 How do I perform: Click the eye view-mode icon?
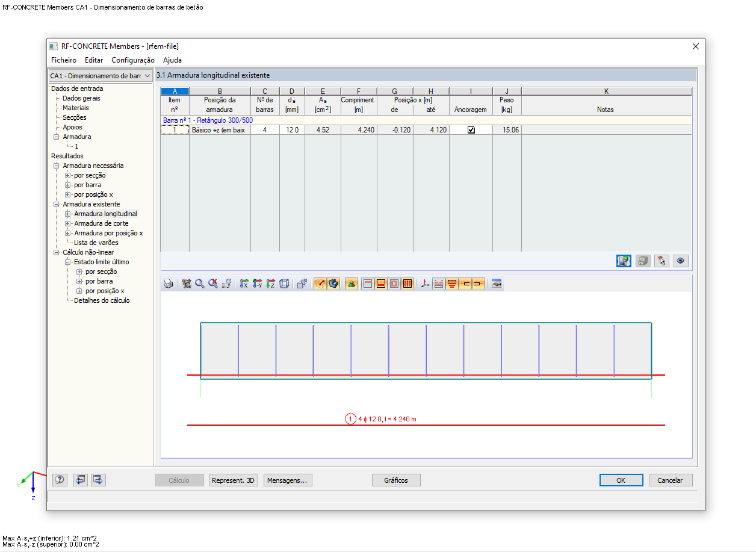(x=681, y=261)
